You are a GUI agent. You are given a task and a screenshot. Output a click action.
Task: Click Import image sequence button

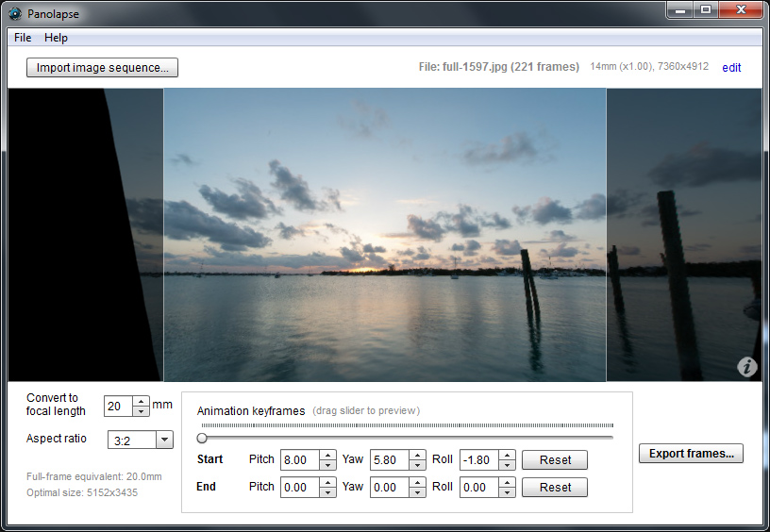(102, 68)
